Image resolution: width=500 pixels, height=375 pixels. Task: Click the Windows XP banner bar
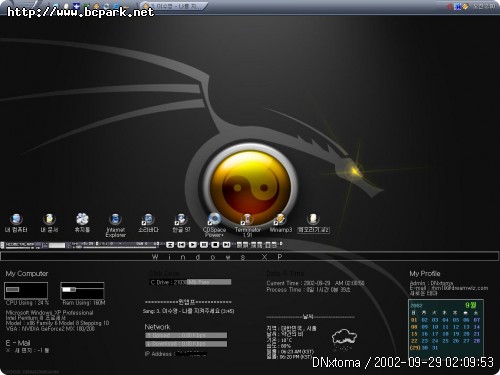click(250, 257)
